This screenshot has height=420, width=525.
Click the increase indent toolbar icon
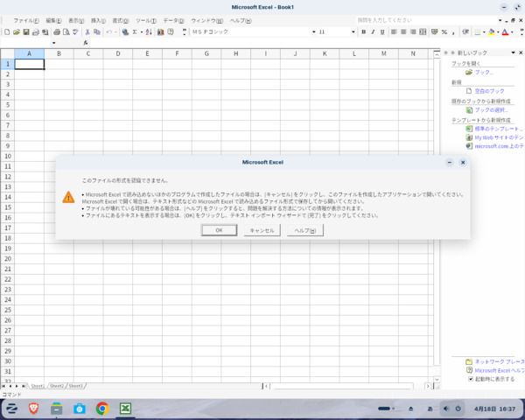point(465,31)
